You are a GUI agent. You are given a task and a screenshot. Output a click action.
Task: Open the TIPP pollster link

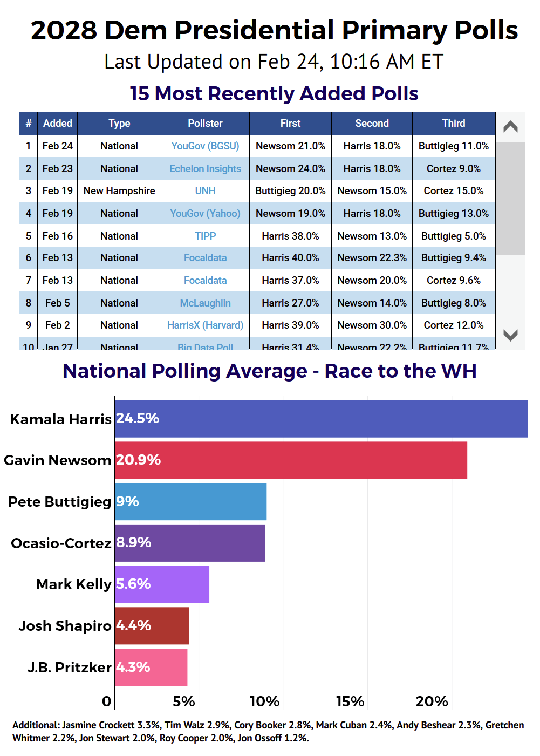pos(205,236)
